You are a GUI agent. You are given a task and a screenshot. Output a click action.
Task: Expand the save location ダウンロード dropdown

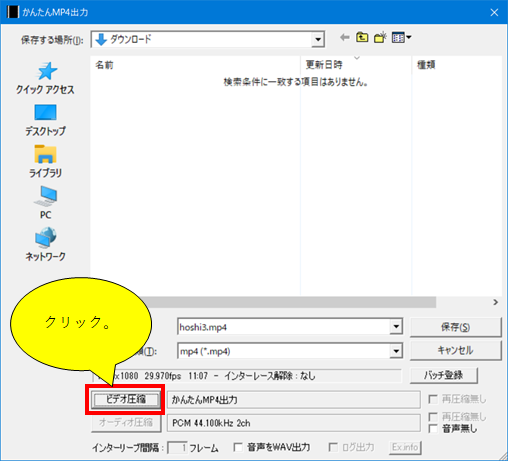(x=318, y=39)
